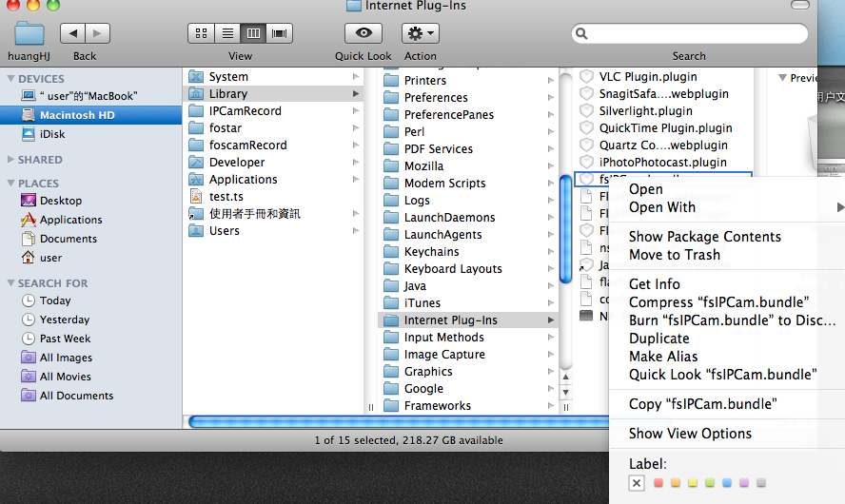Click inside the Search field
This screenshot has height=504, width=845.
(x=689, y=34)
